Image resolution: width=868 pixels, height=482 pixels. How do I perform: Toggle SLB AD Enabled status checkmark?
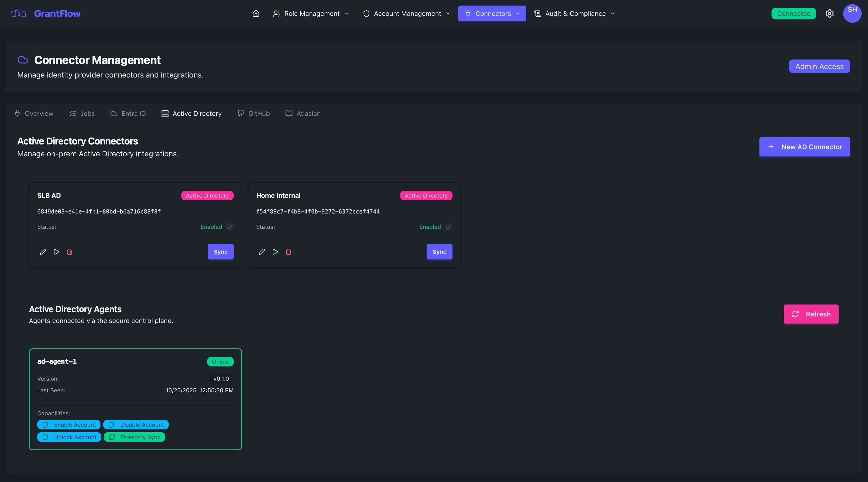[x=230, y=227]
